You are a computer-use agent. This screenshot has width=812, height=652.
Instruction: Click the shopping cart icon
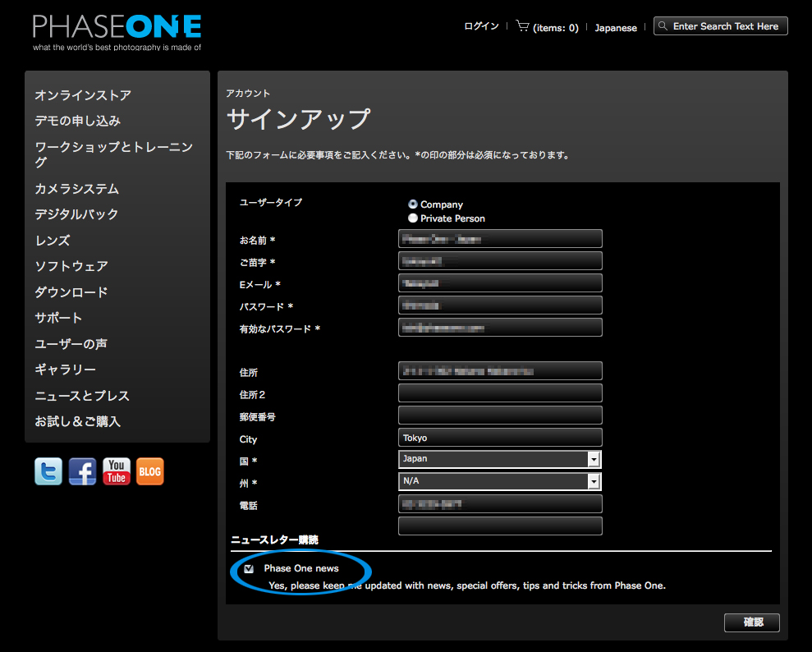pyautogui.click(x=522, y=25)
